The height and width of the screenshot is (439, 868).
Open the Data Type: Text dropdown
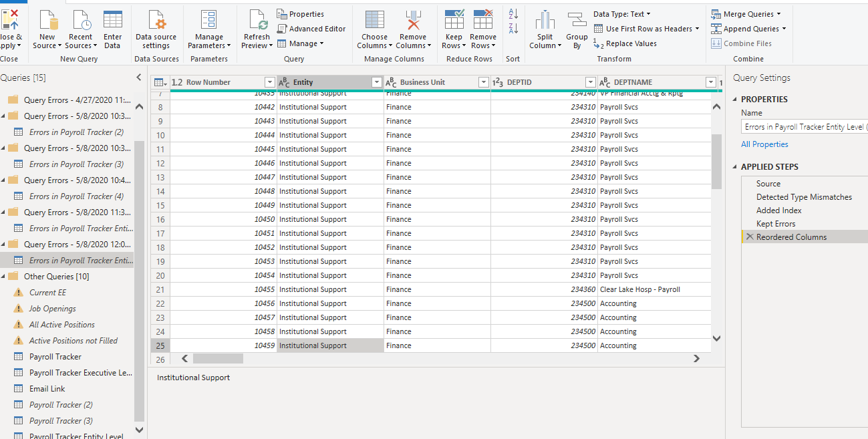pyautogui.click(x=621, y=14)
